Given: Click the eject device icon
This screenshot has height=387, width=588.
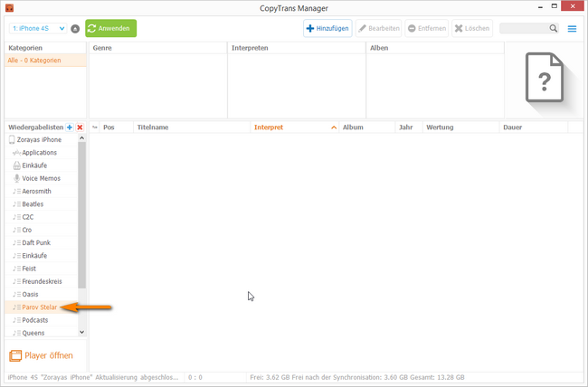Looking at the screenshot, I should point(75,29).
